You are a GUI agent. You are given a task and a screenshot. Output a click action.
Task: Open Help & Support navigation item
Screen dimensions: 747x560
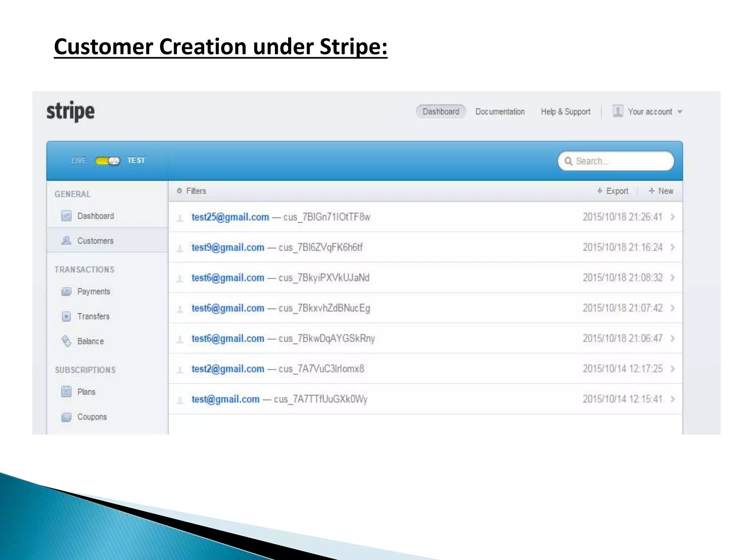click(x=565, y=112)
